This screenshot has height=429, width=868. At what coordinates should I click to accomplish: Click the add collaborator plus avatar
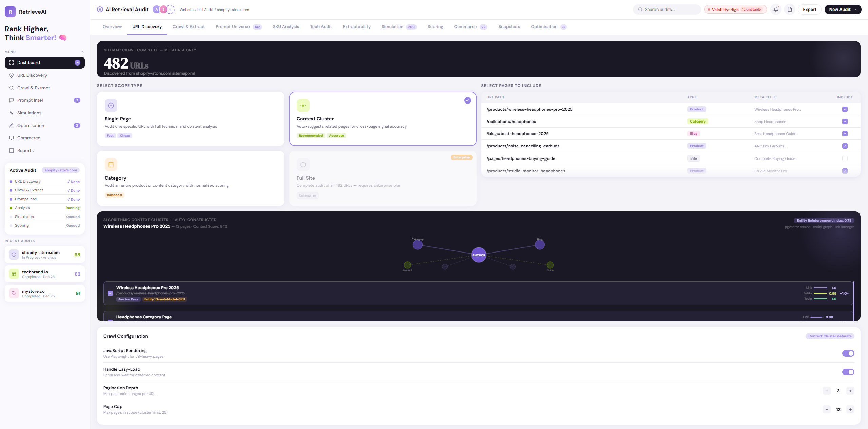[x=171, y=10]
